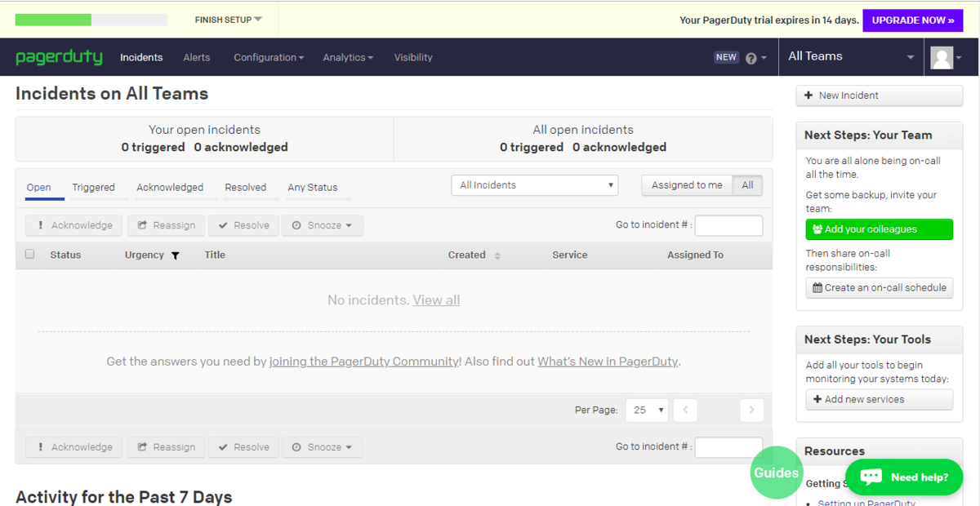Click the NEW badge in navbar
Image resolution: width=980 pixels, height=506 pixels.
pos(726,57)
